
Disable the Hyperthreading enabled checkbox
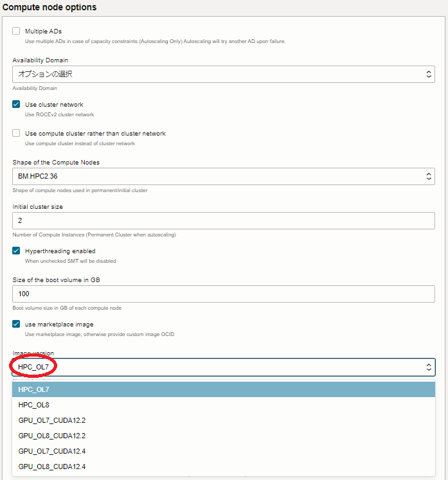tap(16, 251)
